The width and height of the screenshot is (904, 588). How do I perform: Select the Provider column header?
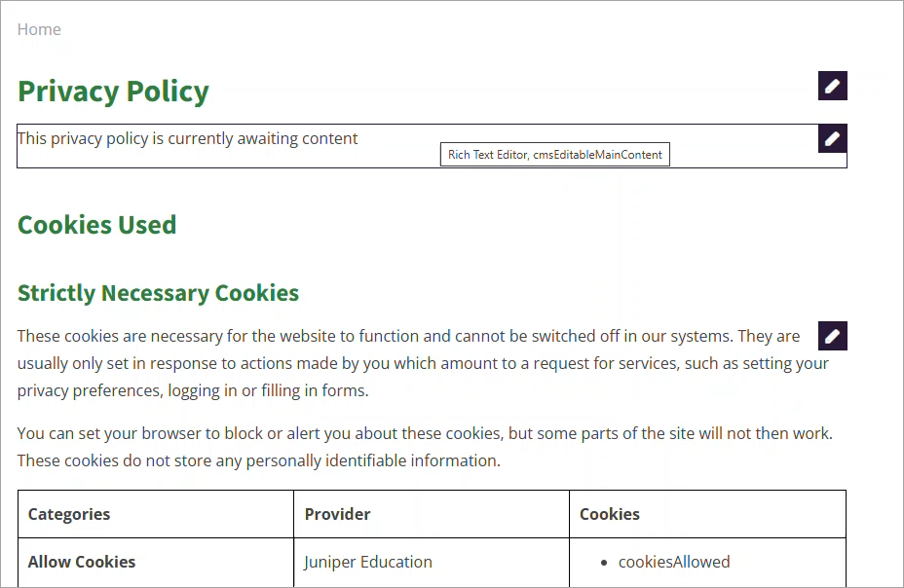tap(337, 514)
